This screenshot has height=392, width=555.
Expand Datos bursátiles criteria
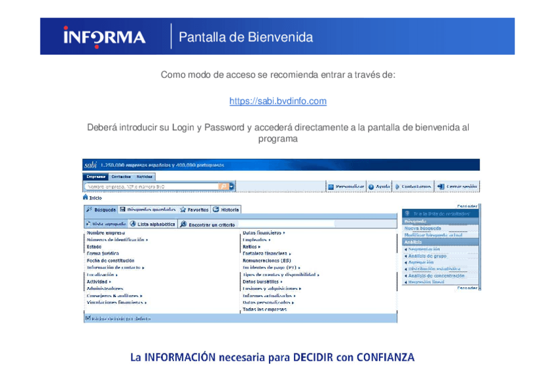(262, 282)
